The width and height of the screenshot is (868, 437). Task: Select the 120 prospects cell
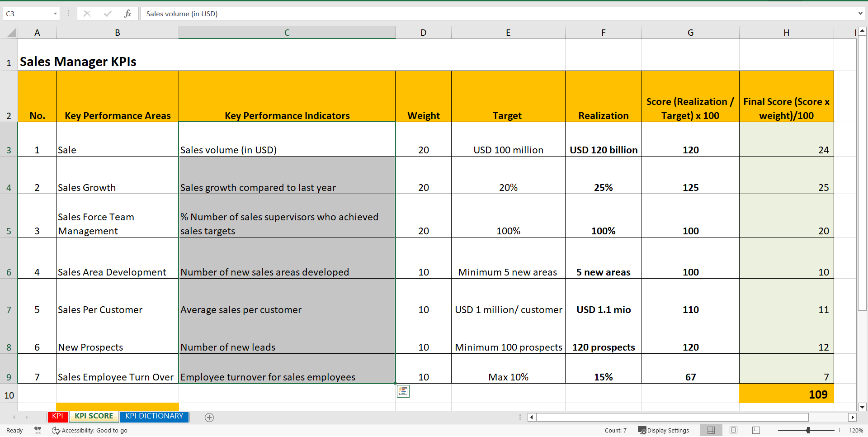click(x=604, y=335)
